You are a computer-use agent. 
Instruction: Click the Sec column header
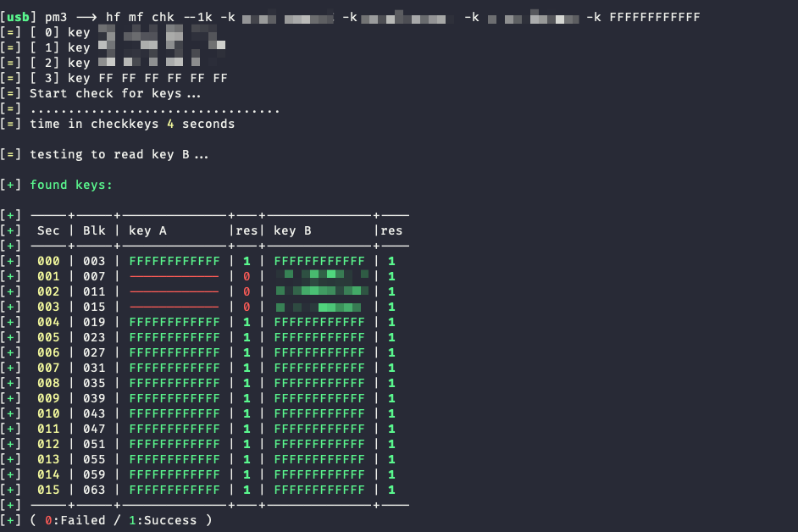(x=48, y=230)
